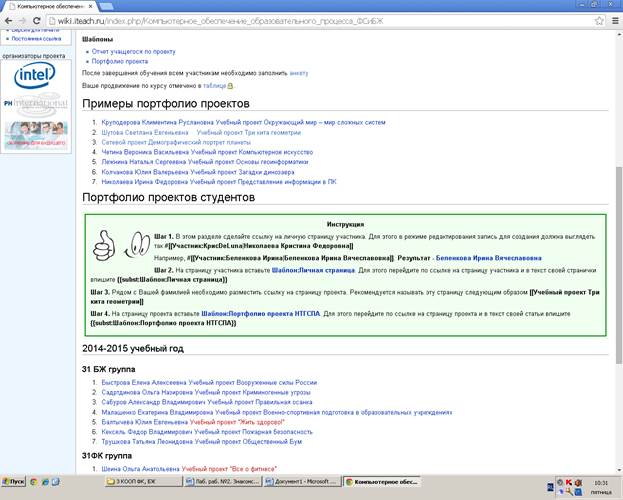This screenshot has width=623, height=500.
Task: Click the language indicator in the taskbar
Action: pyautogui.click(x=550, y=487)
